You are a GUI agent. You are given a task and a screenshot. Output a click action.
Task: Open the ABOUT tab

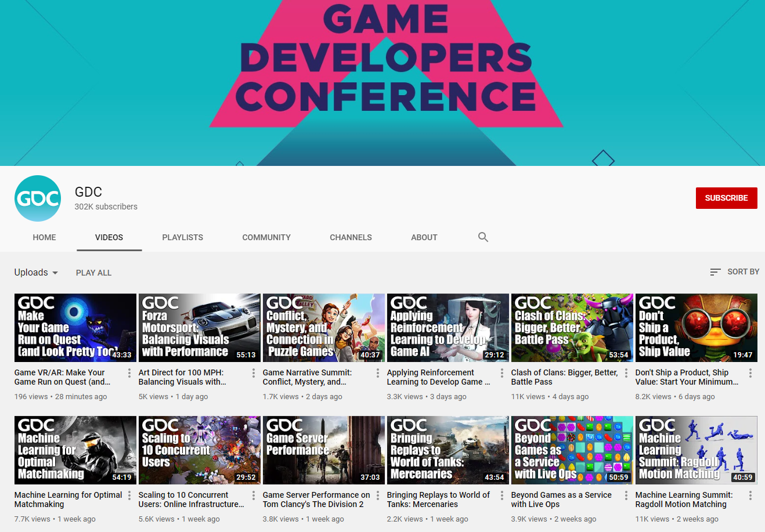(424, 237)
